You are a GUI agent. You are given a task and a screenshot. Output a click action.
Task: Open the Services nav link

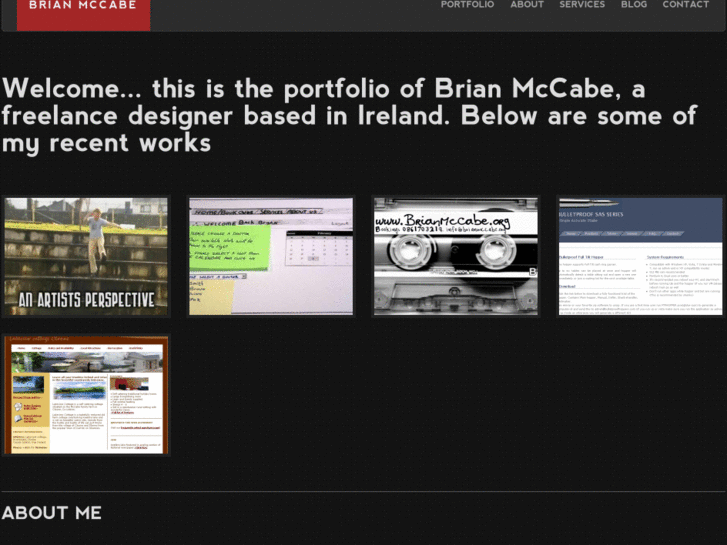coord(582,5)
